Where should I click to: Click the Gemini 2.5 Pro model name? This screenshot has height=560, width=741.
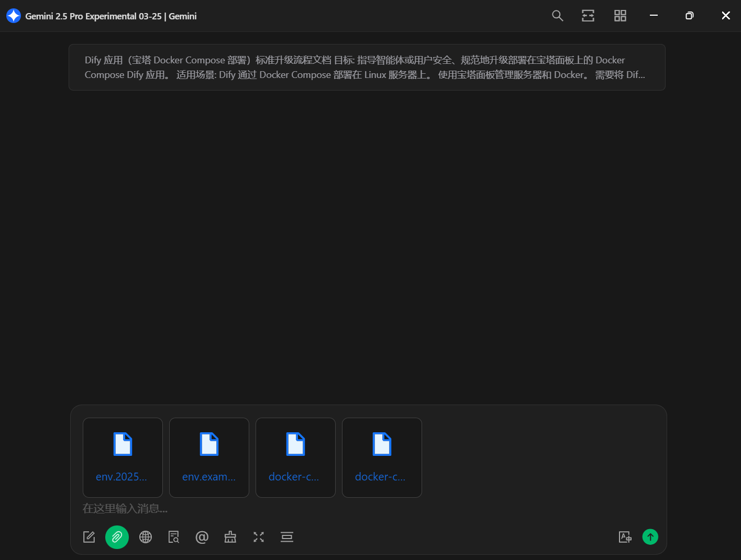pos(93,16)
